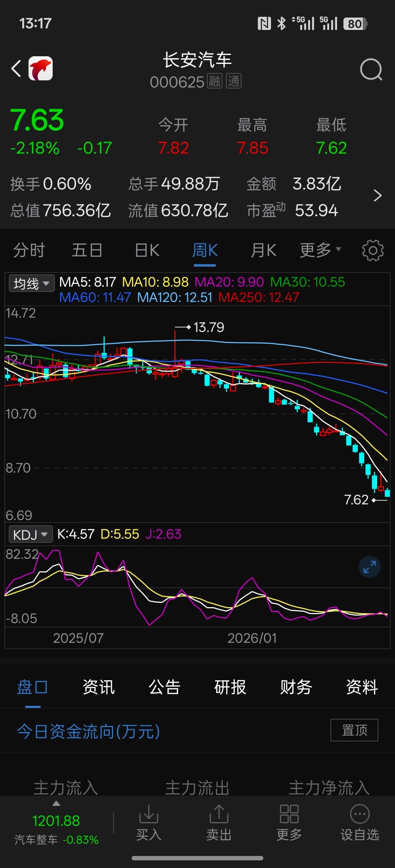Switch to 日K chart tab
The image size is (395, 868).
[147, 250]
